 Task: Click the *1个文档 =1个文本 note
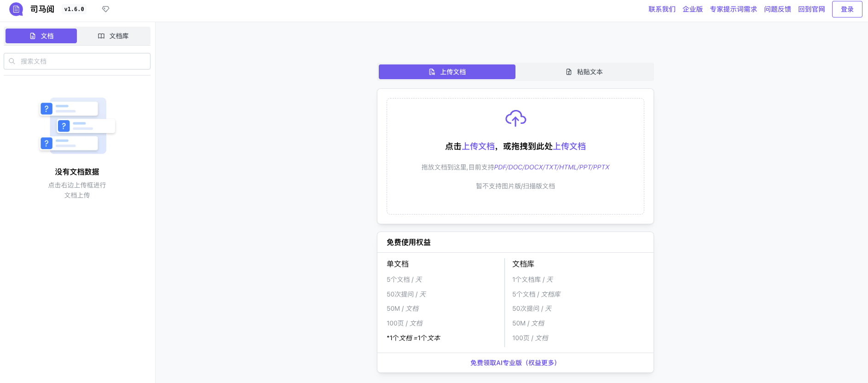[x=414, y=338]
